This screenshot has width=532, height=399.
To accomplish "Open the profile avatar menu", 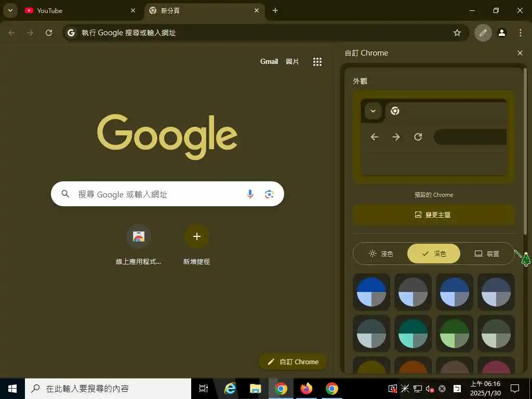I will click(x=502, y=33).
